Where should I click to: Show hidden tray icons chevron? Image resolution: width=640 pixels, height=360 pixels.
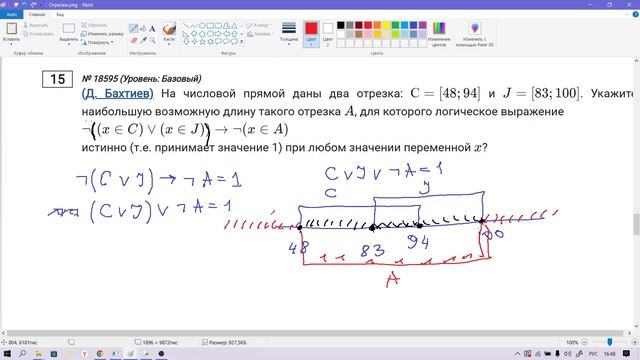(518, 353)
